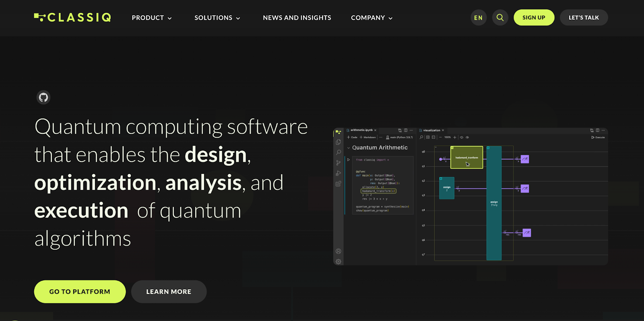Close the arithmetic.ipynb tab

[x=375, y=130]
